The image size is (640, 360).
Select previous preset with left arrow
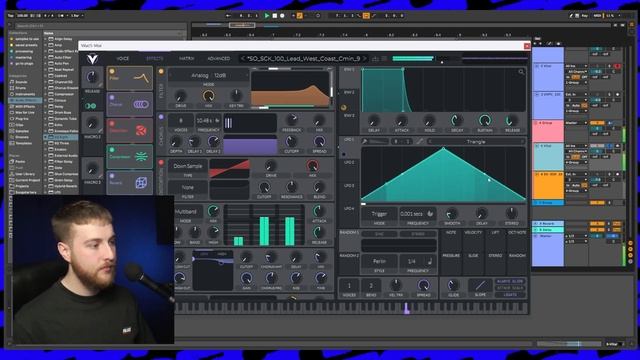[243, 59]
